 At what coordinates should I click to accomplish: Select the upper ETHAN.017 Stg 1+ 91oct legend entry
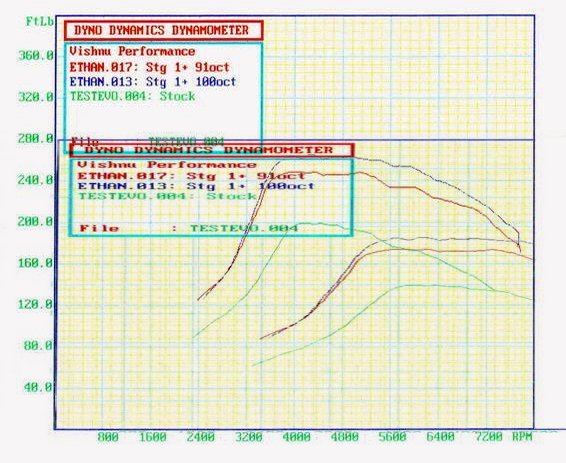point(149,67)
